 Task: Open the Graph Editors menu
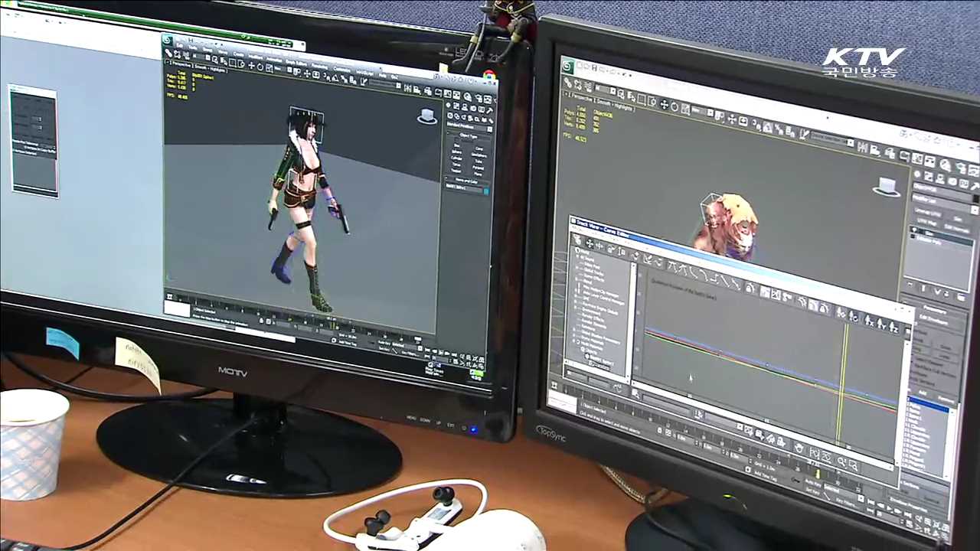click(x=296, y=62)
